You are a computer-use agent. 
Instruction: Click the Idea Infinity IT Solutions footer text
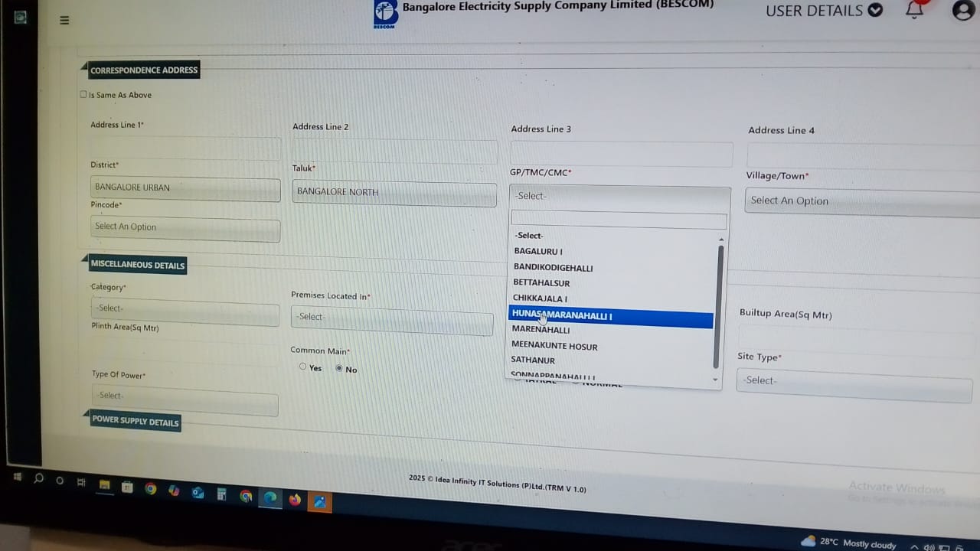498,484
